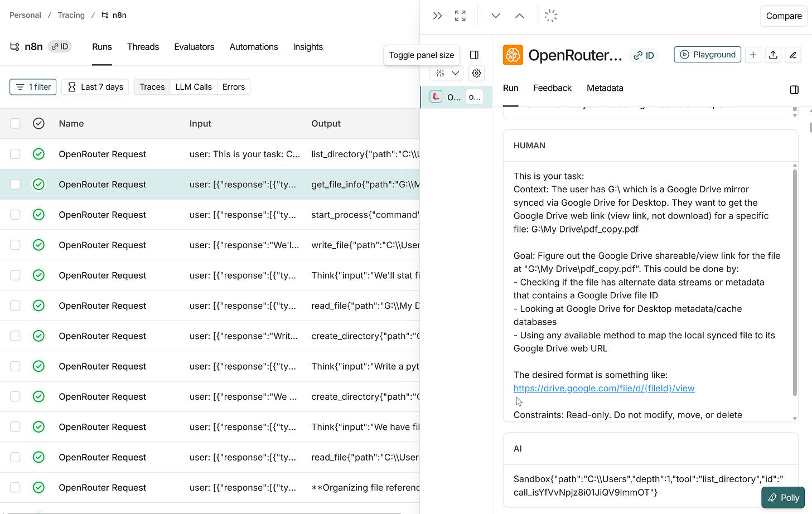Copy the run ID link
Viewport: 812px width, 514px height.
(x=644, y=55)
